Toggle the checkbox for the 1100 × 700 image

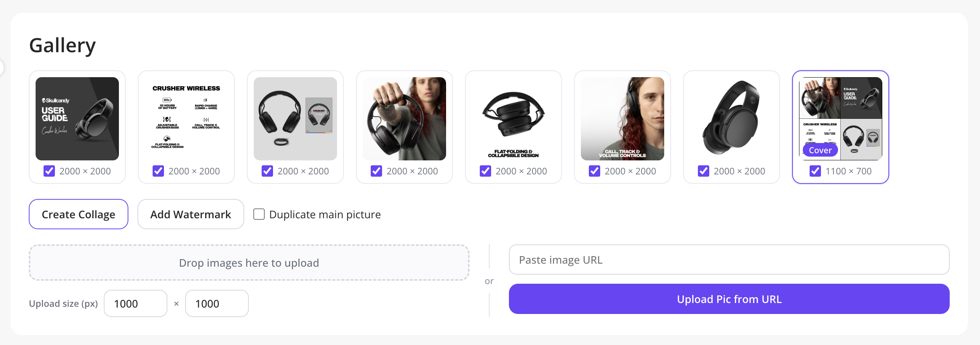[815, 171]
